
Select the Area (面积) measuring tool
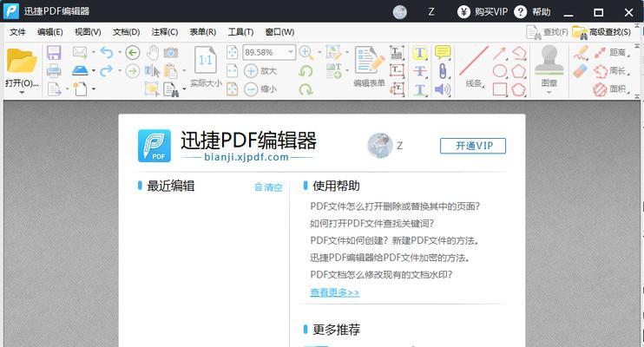pos(612,88)
